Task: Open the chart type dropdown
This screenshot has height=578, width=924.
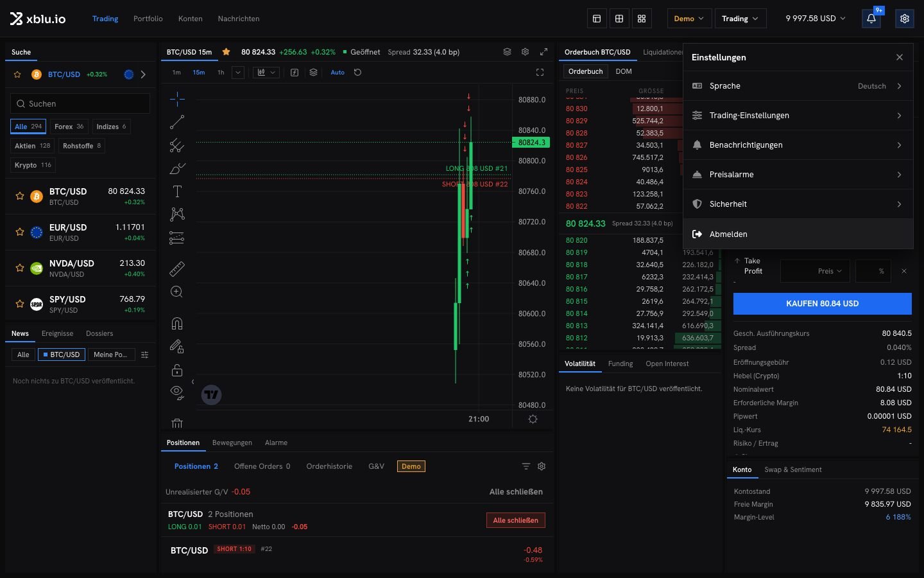Action: (266, 73)
